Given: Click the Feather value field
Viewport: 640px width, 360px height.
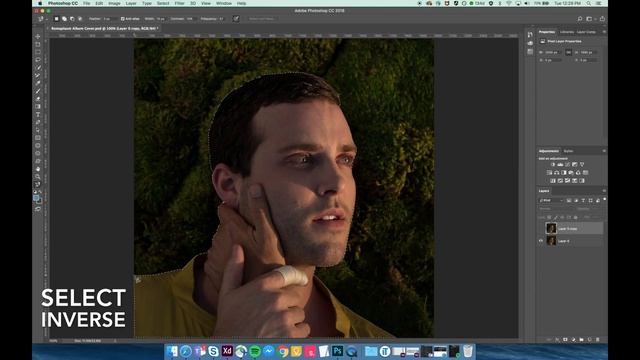Looking at the screenshot, I should click(x=109, y=19).
